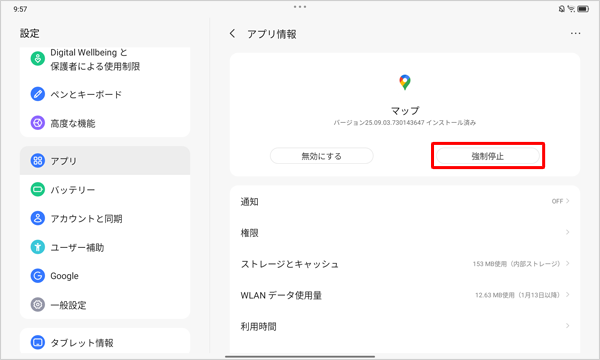
Task: Tap the 権限 label
Action: pyautogui.click(x=249, y=233)
